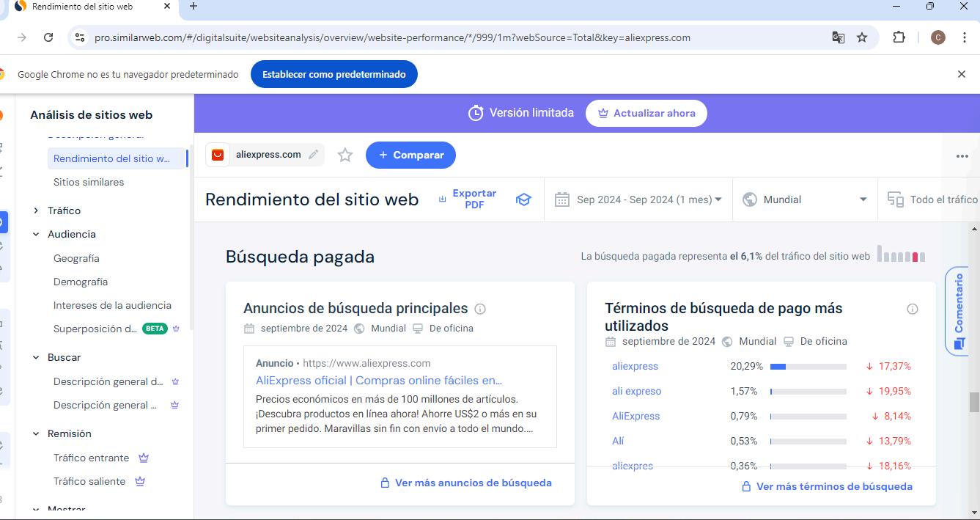
Task: Click the browser address bar URL
Action: (392, 37)
